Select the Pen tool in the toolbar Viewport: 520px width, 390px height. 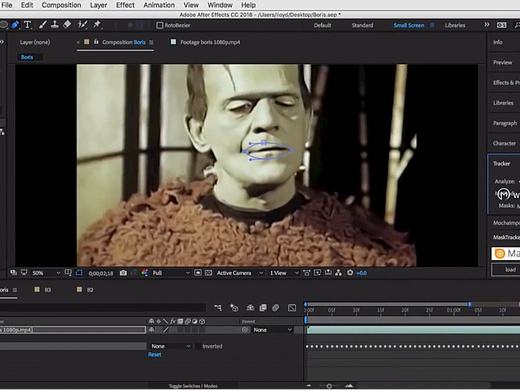point(15,25)
